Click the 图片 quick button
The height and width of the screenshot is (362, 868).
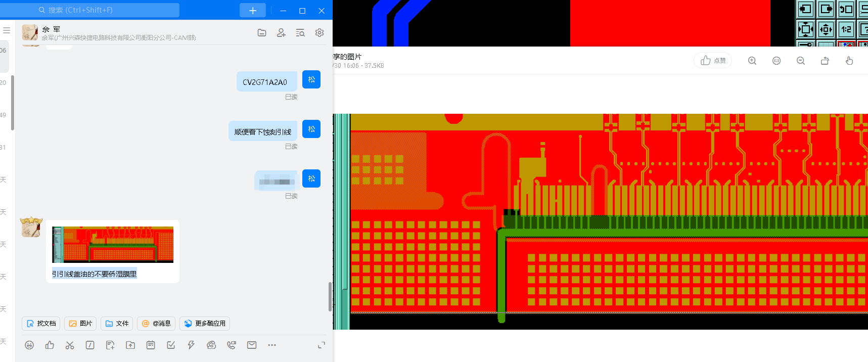[x=80, y=324]
